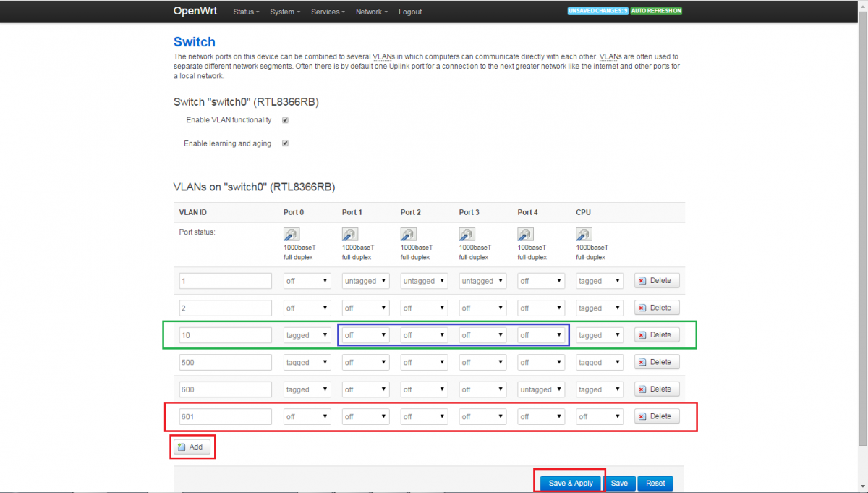This screenshot has width=868, height=493.
Task: Open Port 4 dropdown for VLAN 600
Action: (541, 389)
